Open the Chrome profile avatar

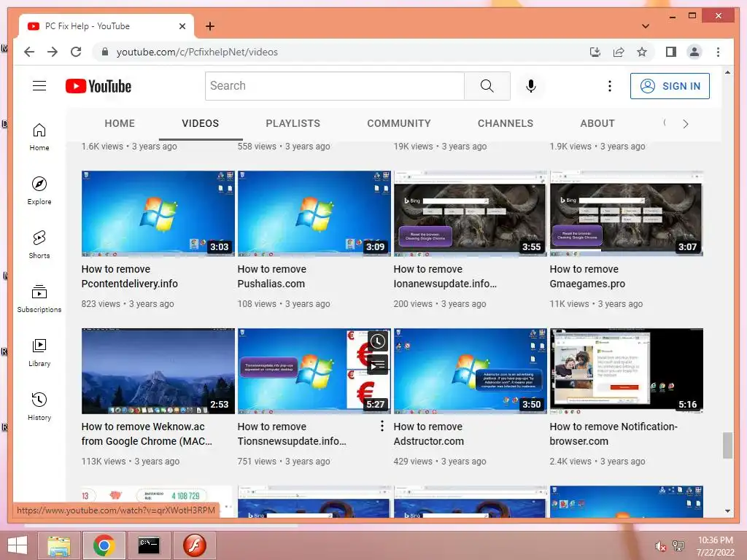[x=694, y=52]
